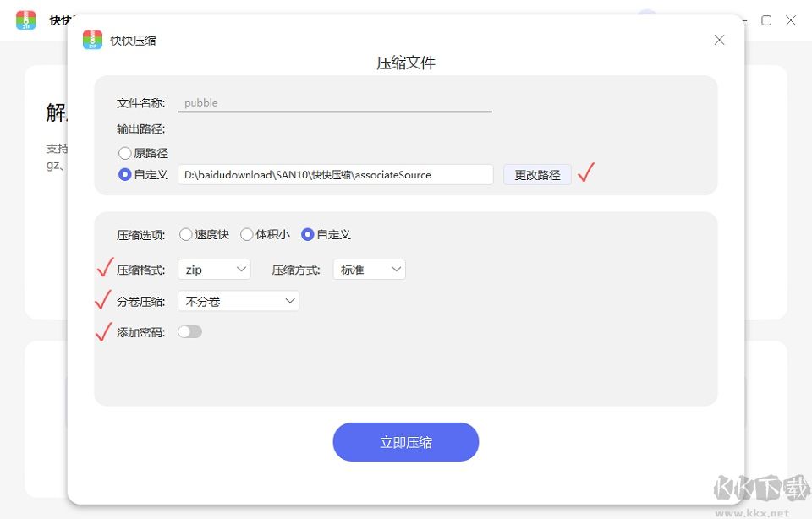Expand the 分卷压缩 不分卷 dropdown
This screenshot has width=812, height=519.
pos(238,300)
